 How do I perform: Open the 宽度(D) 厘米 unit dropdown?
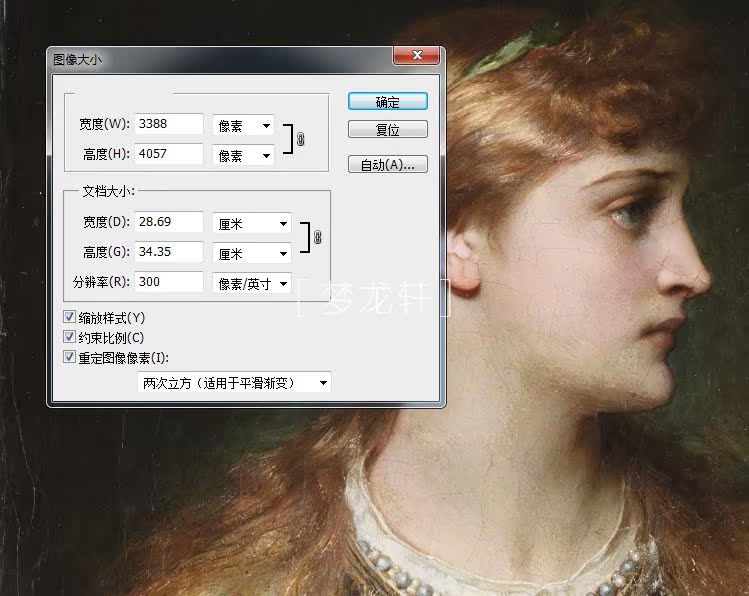point(252,224)
